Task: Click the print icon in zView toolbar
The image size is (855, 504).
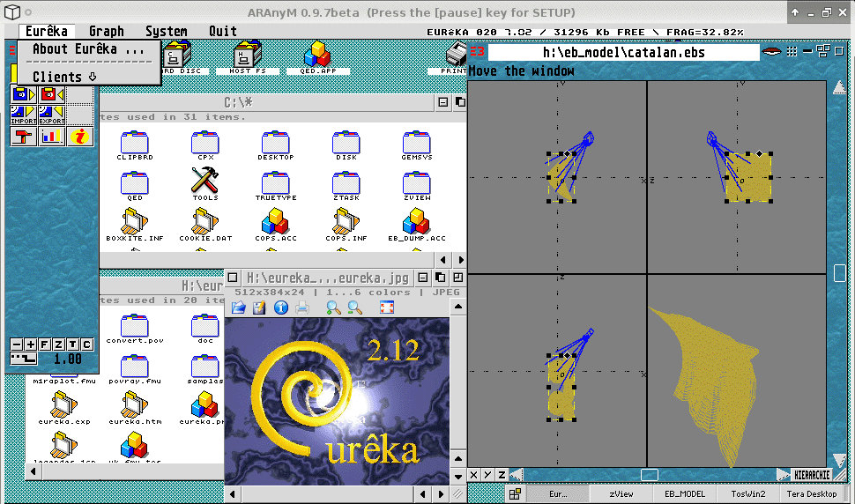Action: tap(302, 308)
